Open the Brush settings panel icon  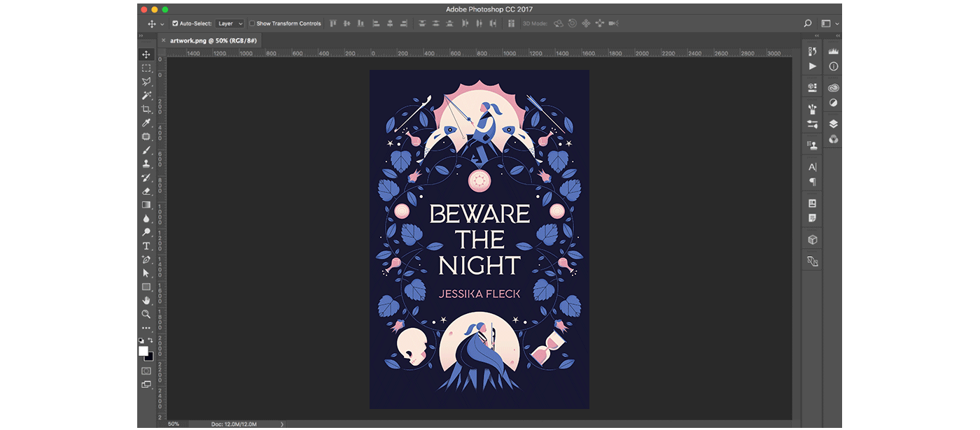[x=812, y=124]
